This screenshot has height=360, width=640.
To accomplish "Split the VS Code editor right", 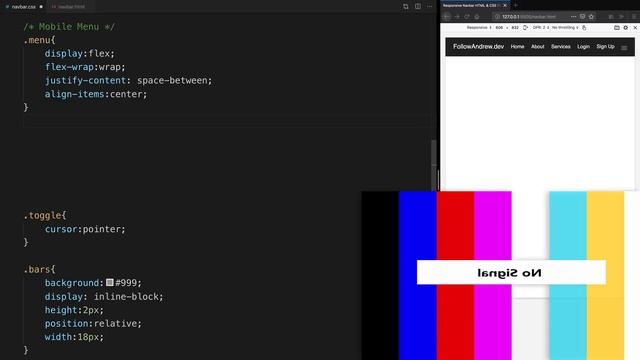I will coord(418,7).
